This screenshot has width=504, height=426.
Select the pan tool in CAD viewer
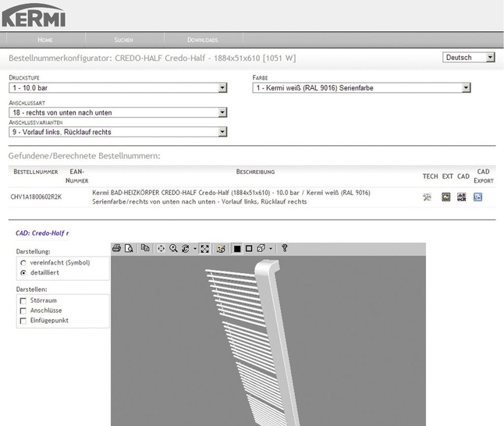point(161,248)
